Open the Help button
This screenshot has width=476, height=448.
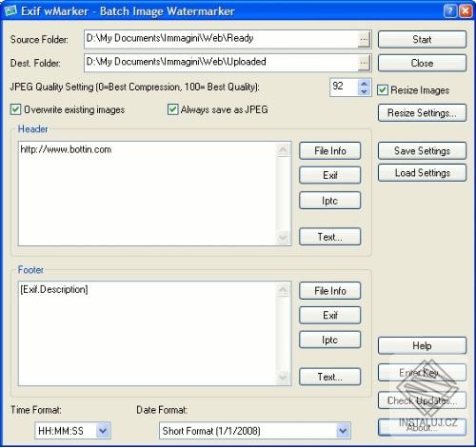(x=422, y=345)
